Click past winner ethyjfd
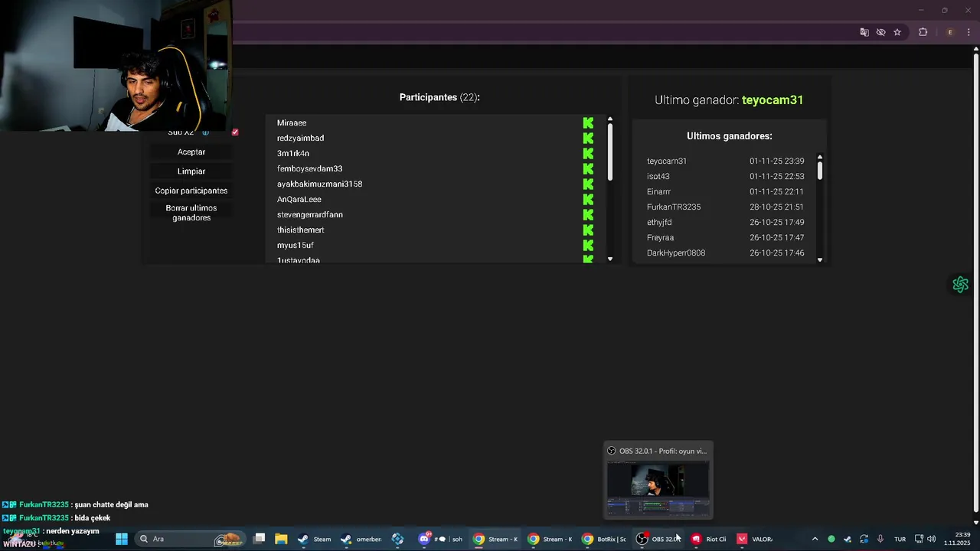 coord(659,222)
